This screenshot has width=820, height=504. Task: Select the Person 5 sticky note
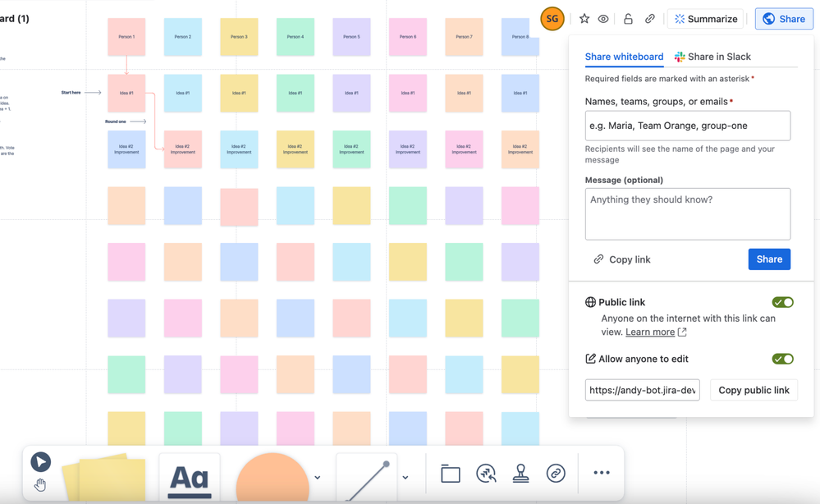[351, 37]
